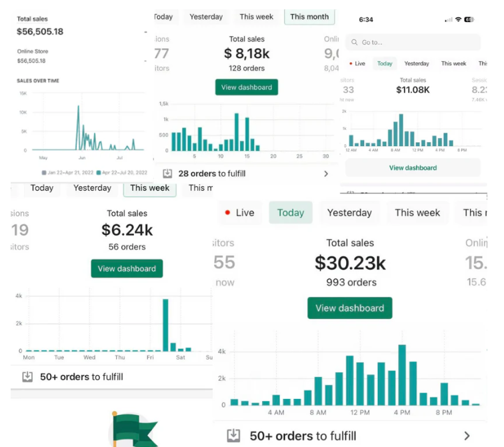504x447 pixels.
Task: Click the $ 8,18k total sales figure
Action: [247, 53]
